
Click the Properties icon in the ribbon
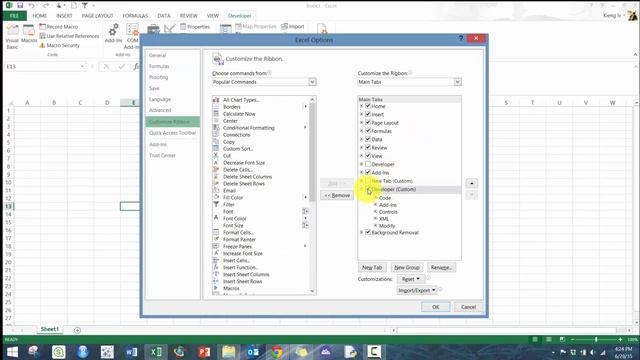point(183,27)
